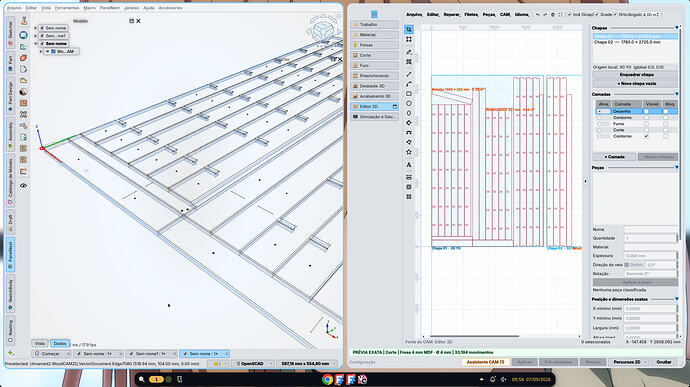The height and width of the screenshot is (387, 690).
Task: Click the + Camada button
Action: click(614, 157)
